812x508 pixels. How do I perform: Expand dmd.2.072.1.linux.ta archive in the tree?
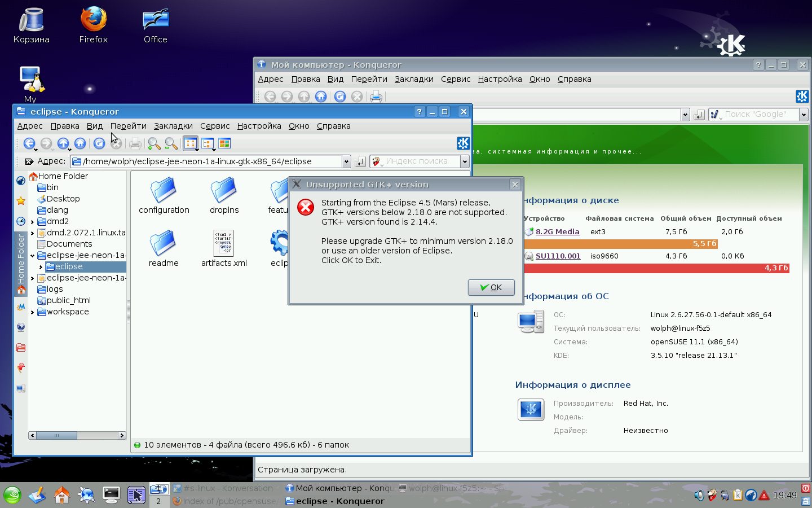[x=32, y=233]
